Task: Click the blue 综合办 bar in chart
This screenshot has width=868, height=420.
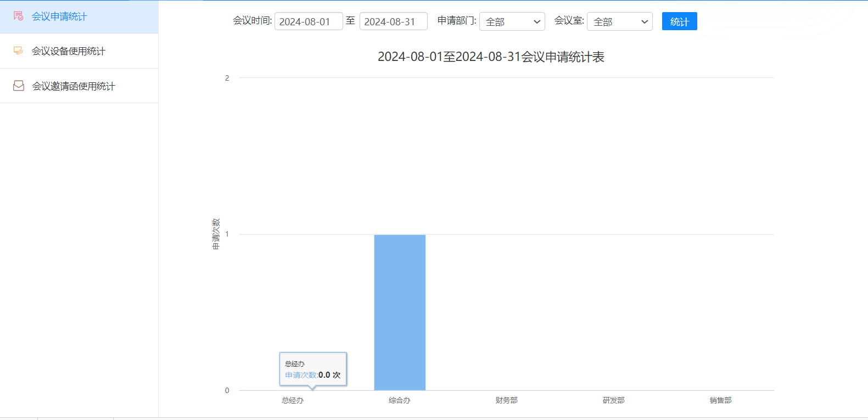Action: pyautogui.click(x=400, y=312)
